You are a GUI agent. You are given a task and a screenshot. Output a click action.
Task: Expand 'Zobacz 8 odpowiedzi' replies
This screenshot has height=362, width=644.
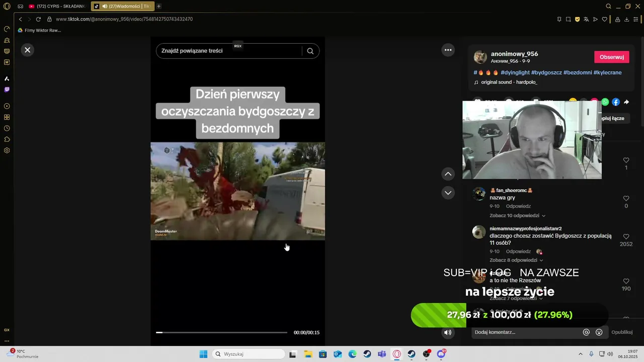point(516,260)
